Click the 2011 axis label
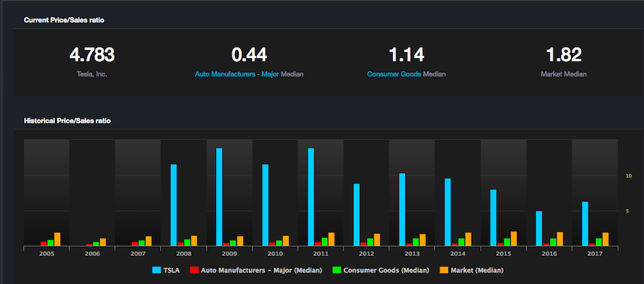This screenshot has height=284, width=644. click(320, 255)
